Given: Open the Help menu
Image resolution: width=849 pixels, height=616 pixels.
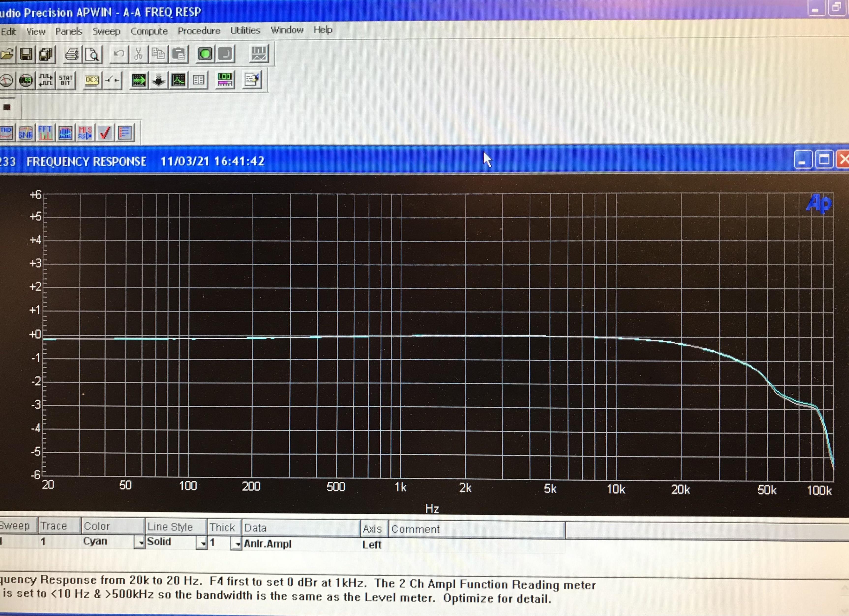Looking at the screenshot, I should click(323, 29).
